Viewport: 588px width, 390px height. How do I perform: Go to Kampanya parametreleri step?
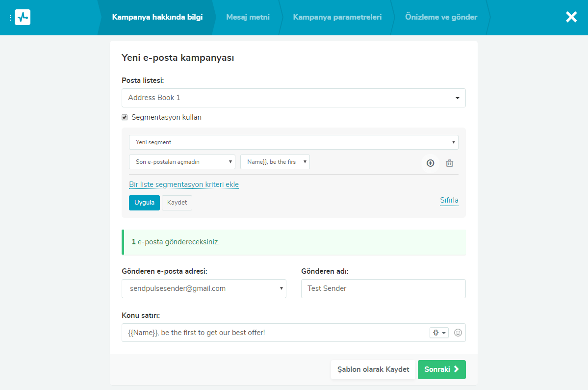coord(337,17)
